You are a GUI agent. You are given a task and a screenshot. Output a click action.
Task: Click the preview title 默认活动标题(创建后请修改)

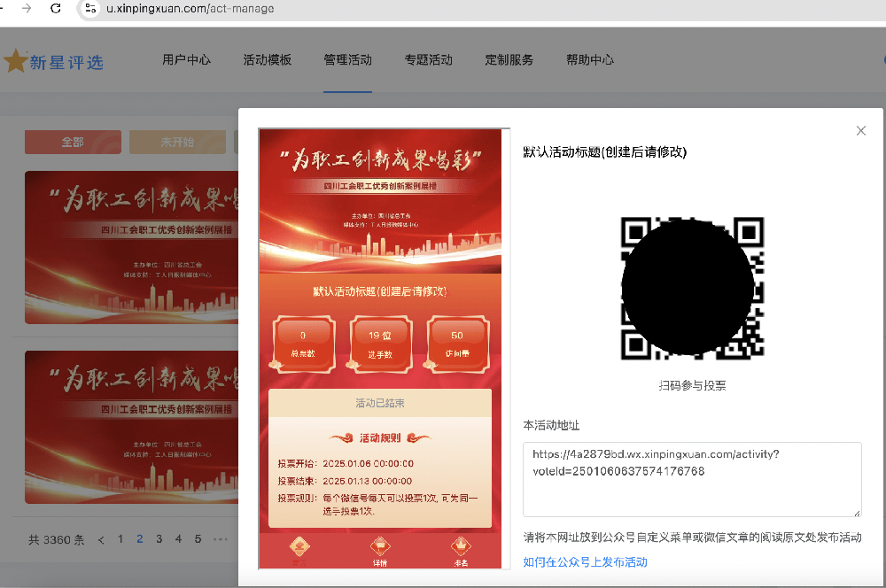point(380,291)
